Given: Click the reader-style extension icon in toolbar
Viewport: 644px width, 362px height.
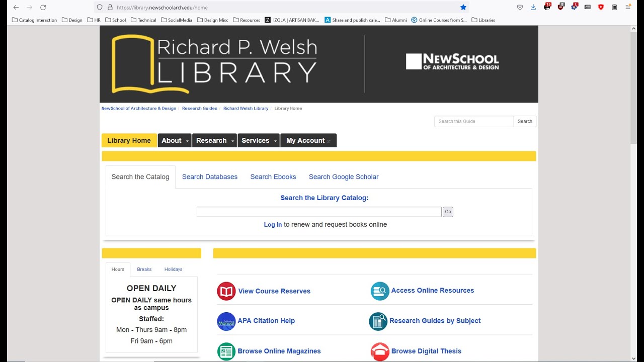Looking at the screenshot, I should coord(587,7).
